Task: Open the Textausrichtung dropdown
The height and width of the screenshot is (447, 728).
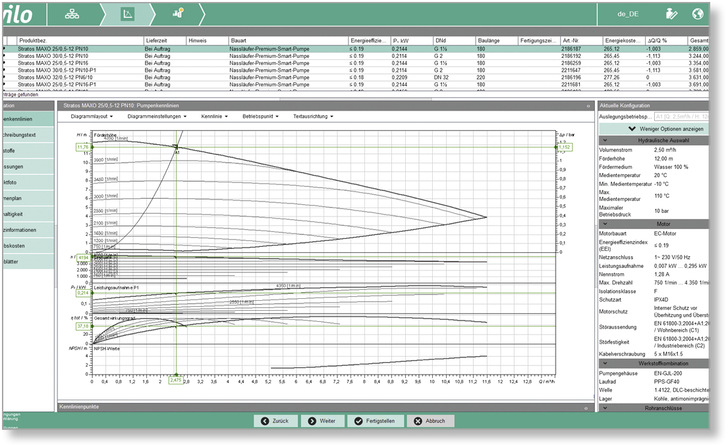Action: (313, 116)
